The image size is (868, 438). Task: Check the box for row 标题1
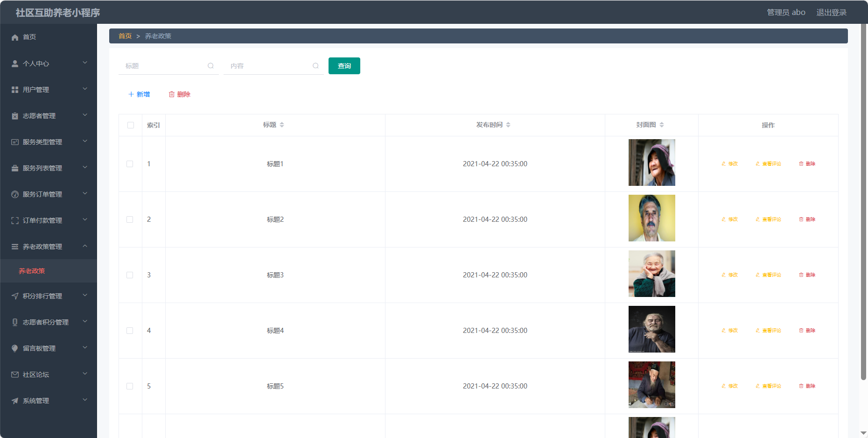pyautogui.click(x=130, y=164)
